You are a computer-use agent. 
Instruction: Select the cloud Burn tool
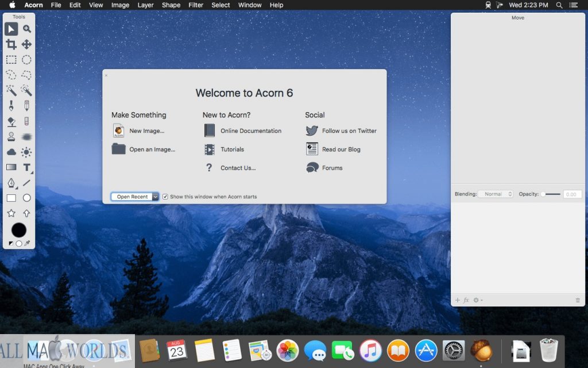point(11,152)
